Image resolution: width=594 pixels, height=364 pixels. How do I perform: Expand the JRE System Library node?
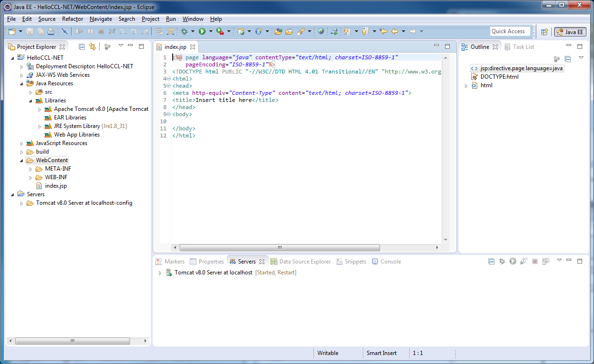[40, 127]
